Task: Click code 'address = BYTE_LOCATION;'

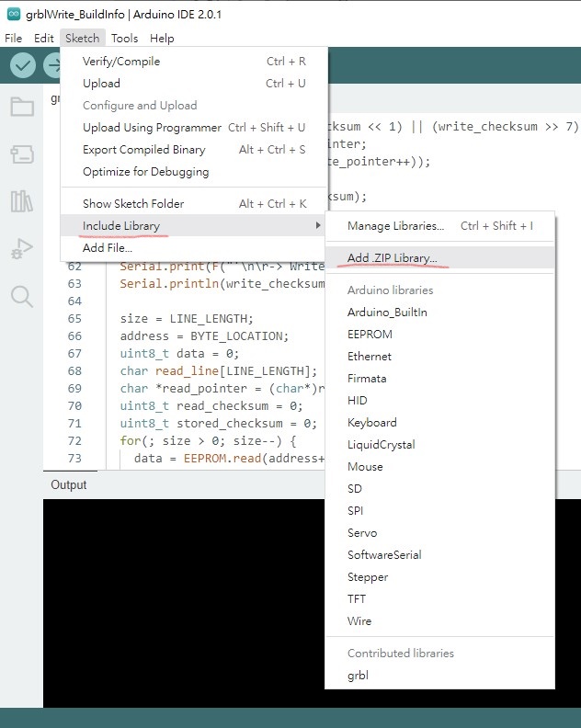Action: point(204,336)
